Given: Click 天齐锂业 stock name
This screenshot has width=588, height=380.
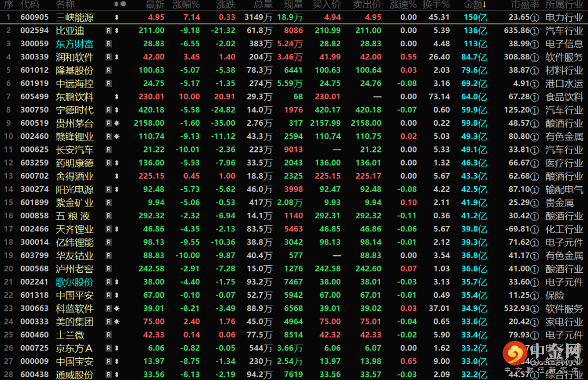Looking at the screenshot, I should point(74,229).
